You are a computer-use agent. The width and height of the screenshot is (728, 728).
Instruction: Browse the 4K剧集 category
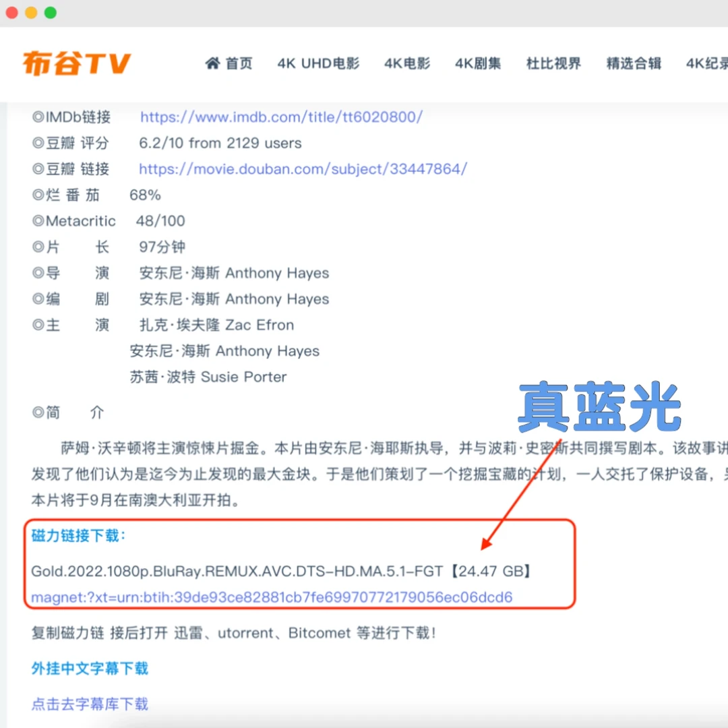478,63
